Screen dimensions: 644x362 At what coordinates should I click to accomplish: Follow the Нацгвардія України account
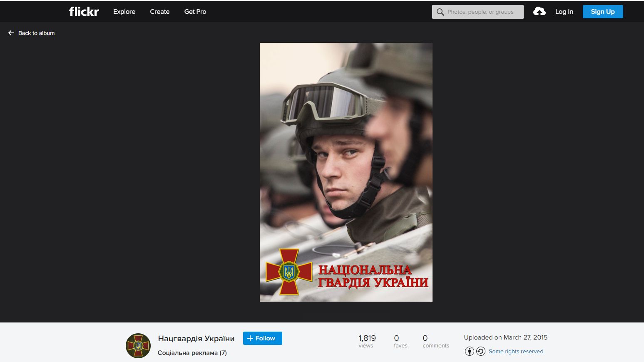click(x=262, y=338)
